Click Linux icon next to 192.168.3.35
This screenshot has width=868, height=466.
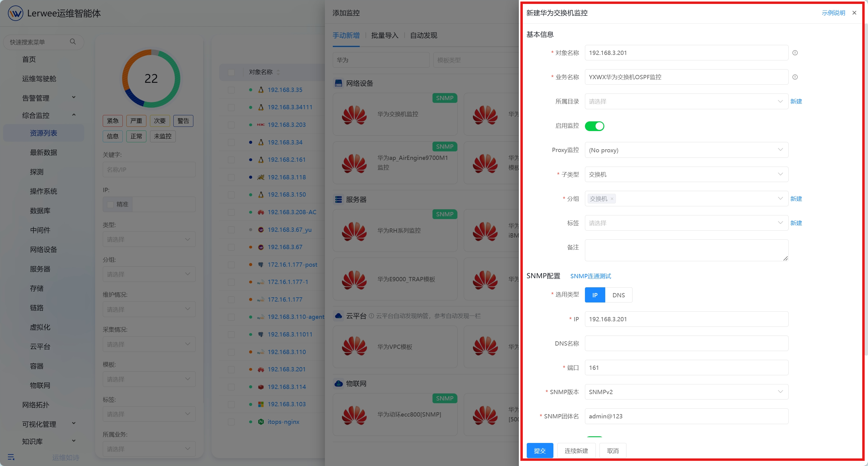pyautogui.click(x=261, y=90)
